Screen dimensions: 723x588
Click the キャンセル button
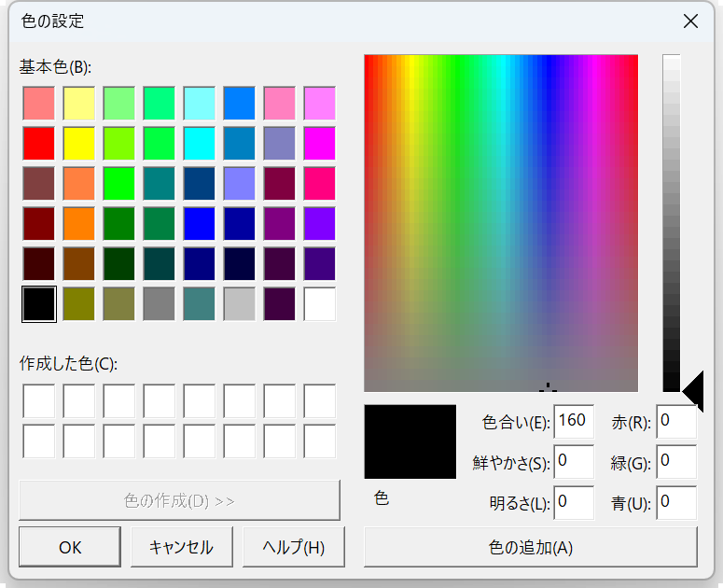[x=182, y=547]
